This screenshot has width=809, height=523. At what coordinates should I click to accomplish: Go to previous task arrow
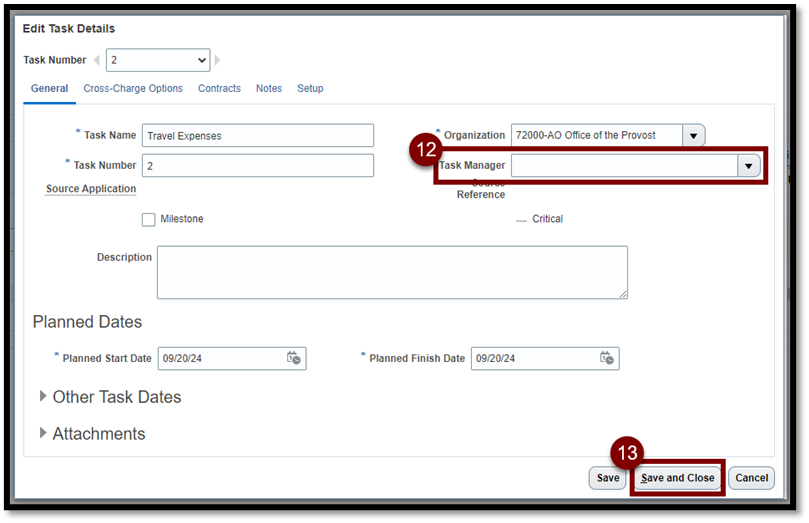[97, 61]
